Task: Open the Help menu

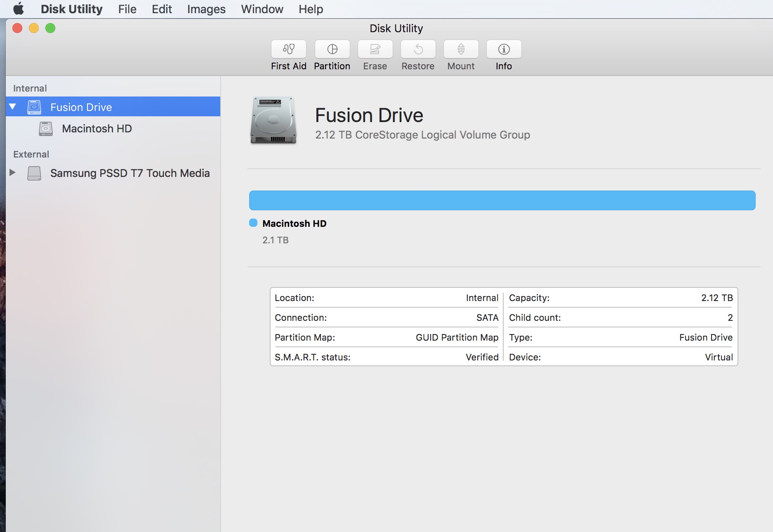Action: click(x=311, y=9)
